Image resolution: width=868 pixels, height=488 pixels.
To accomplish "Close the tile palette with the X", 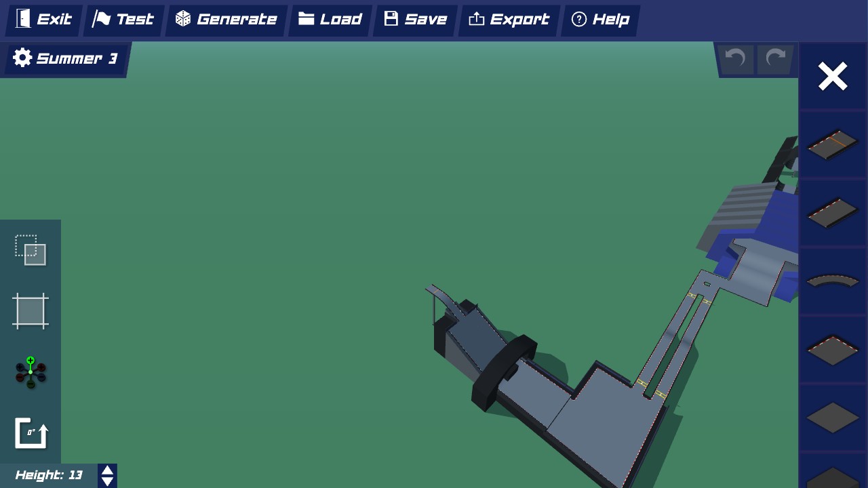I will click(x=833, y=77).
